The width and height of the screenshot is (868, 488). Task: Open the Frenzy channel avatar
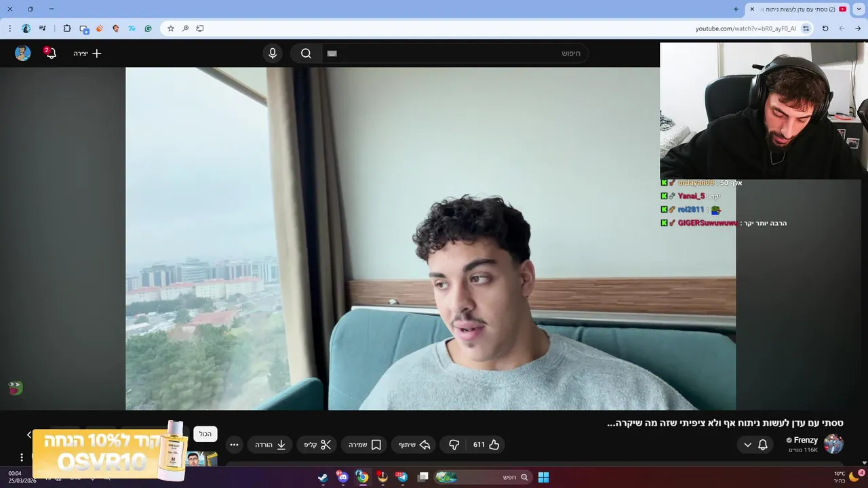[833, 444]
